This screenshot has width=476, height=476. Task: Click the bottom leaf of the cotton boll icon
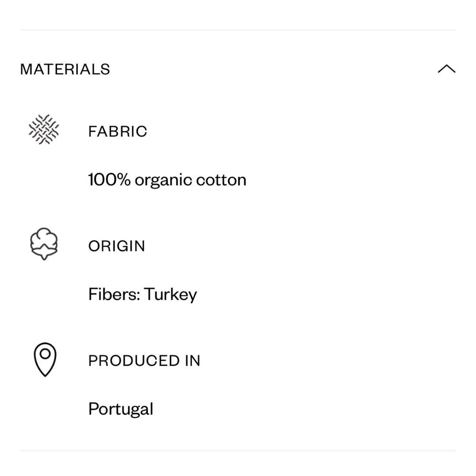pyautogui.click(x=44, y=256)
